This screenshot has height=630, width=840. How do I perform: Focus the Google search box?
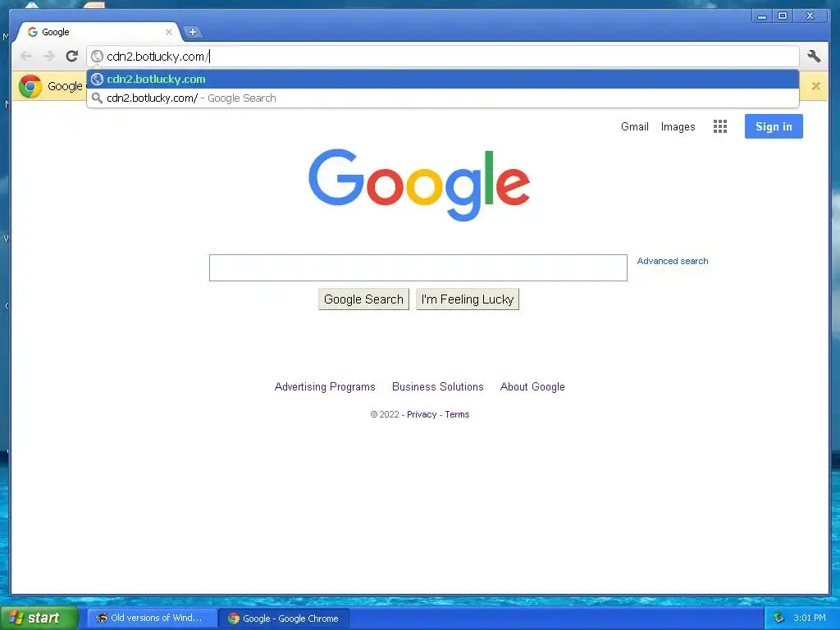pos(418,268)
